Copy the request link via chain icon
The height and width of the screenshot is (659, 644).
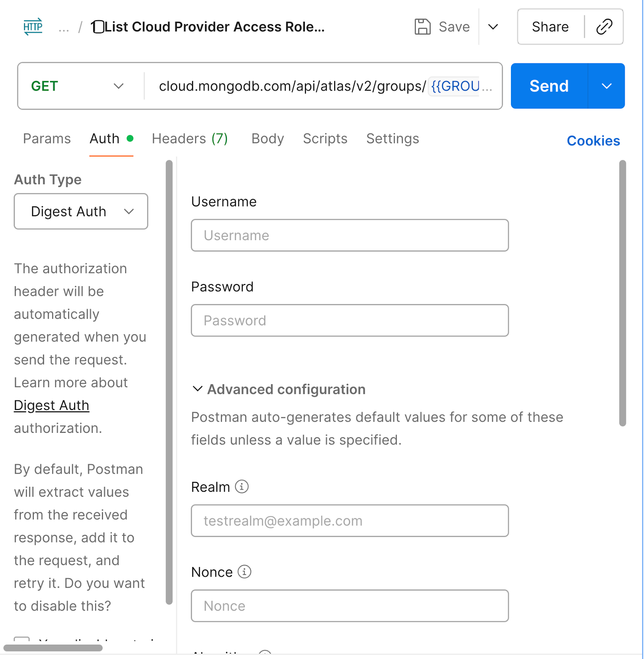pyautogui.click(x=604, y=27)
